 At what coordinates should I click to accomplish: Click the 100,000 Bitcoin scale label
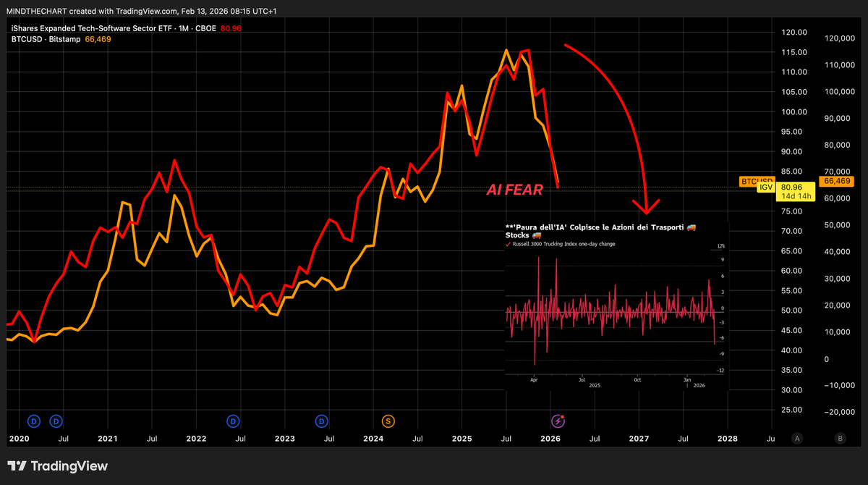[840, 92]
